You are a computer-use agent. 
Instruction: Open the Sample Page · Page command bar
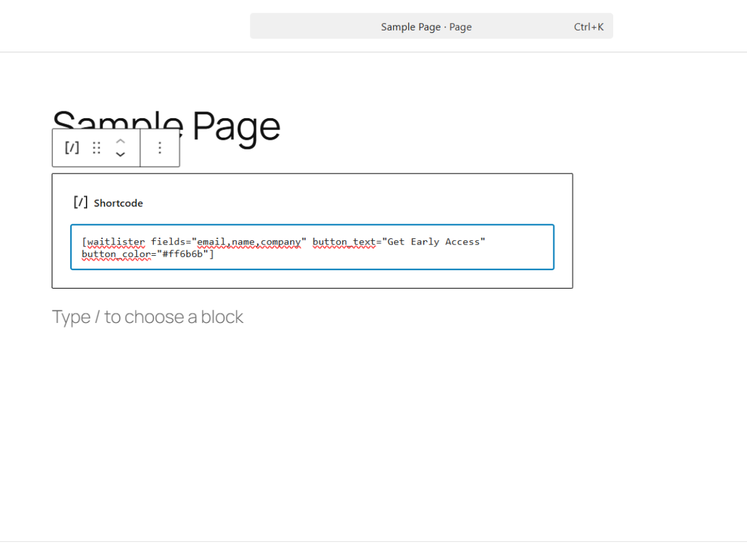click(x=426, y=27)
